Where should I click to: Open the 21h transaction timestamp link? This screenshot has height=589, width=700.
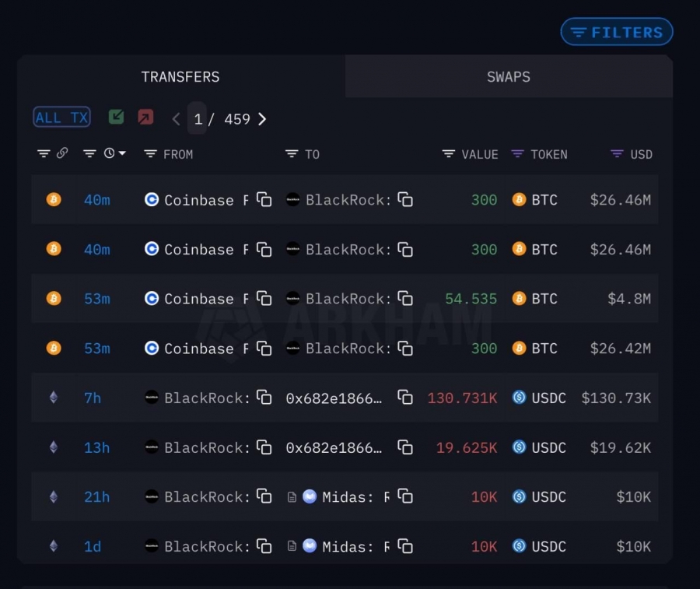(97, 497)
